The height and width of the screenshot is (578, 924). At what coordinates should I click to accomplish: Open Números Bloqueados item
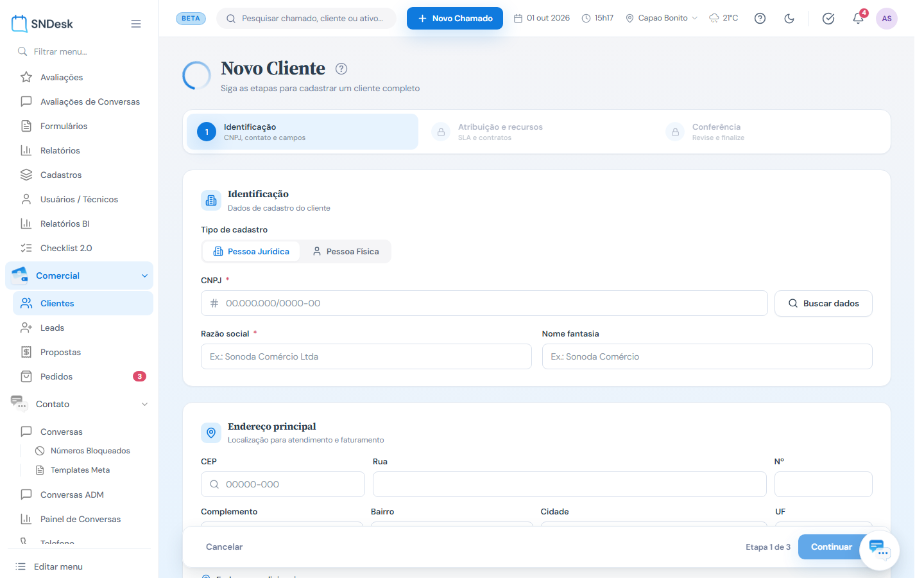[x=90, y=451]
